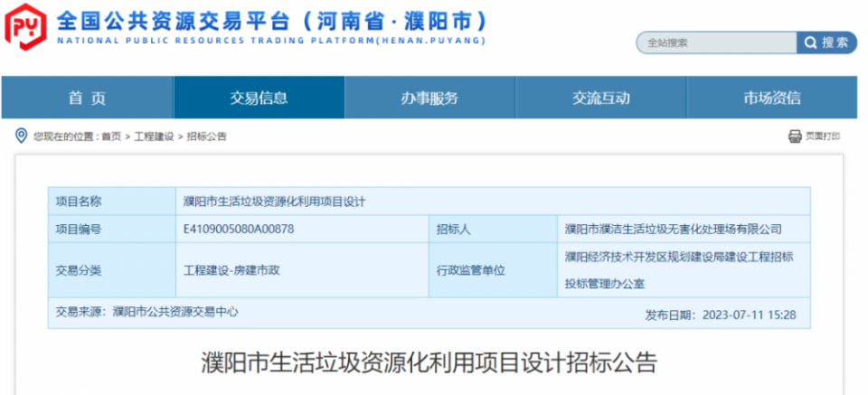Click the 页面打印 print page link
Screen dimensions: 868x395
[822, 136]
